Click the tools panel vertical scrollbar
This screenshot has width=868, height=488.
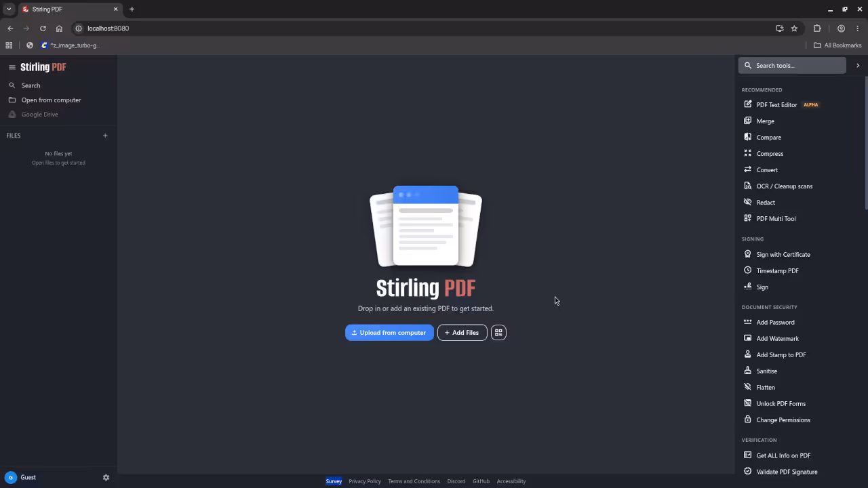[x=866, y=142]
